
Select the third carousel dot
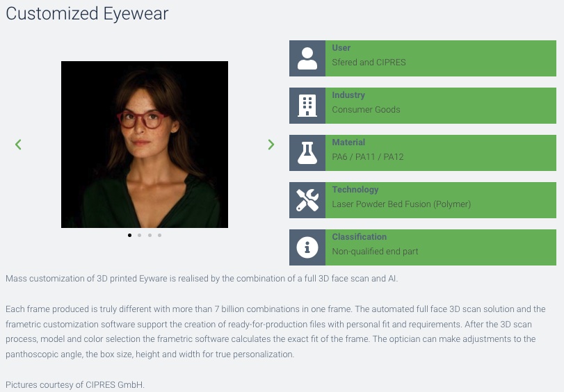click(150, 235)
